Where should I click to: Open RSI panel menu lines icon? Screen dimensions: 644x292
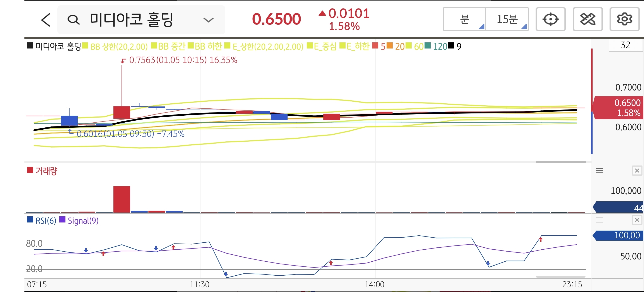599,220
